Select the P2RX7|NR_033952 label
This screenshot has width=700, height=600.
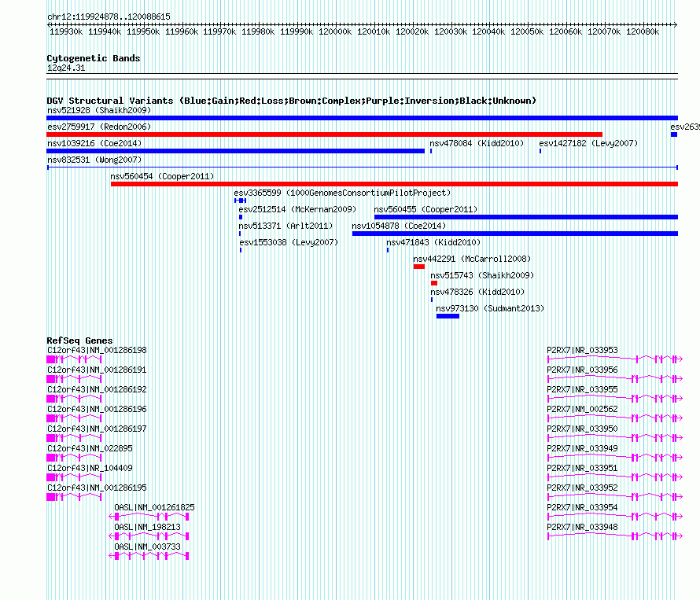click(x=582, y=488)
